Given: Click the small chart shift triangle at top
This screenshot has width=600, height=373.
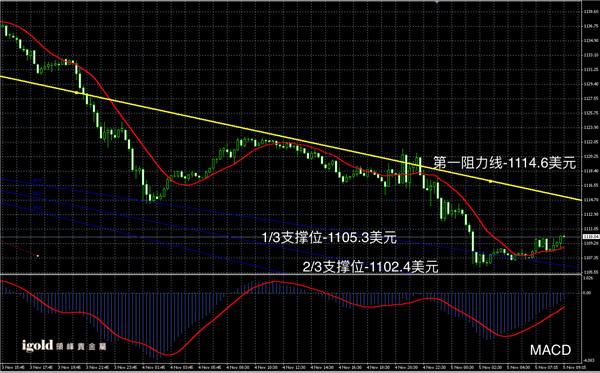Looking at the screenshot, I should (x=437, y=2).
